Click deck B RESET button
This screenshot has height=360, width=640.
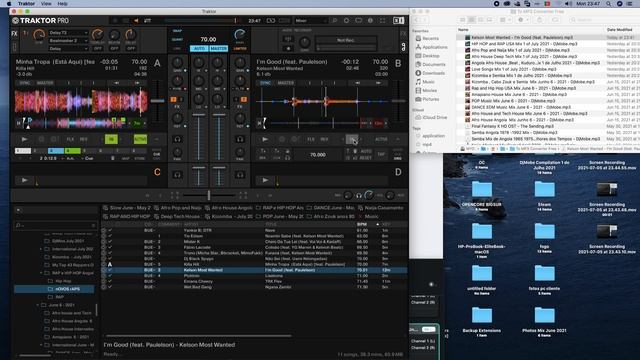[366, 158]
